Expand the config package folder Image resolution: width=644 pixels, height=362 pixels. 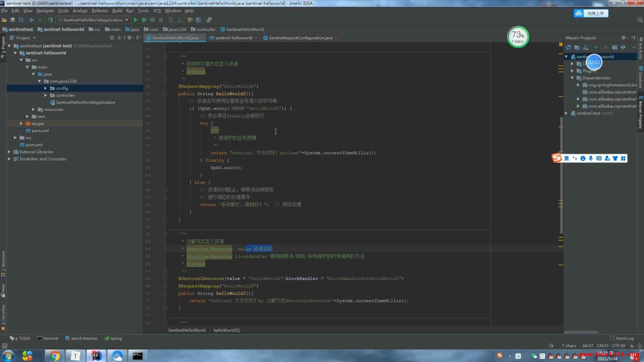pos(45,88)
